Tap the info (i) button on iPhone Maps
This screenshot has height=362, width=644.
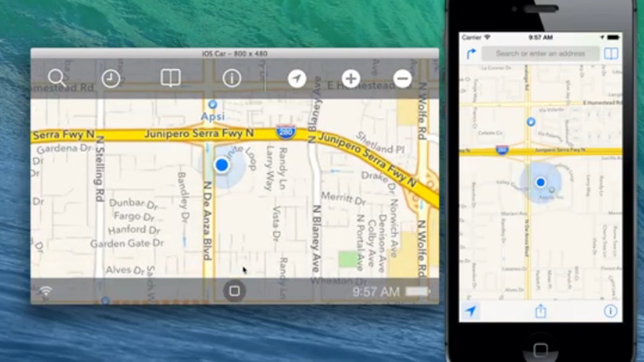[610, 311]
